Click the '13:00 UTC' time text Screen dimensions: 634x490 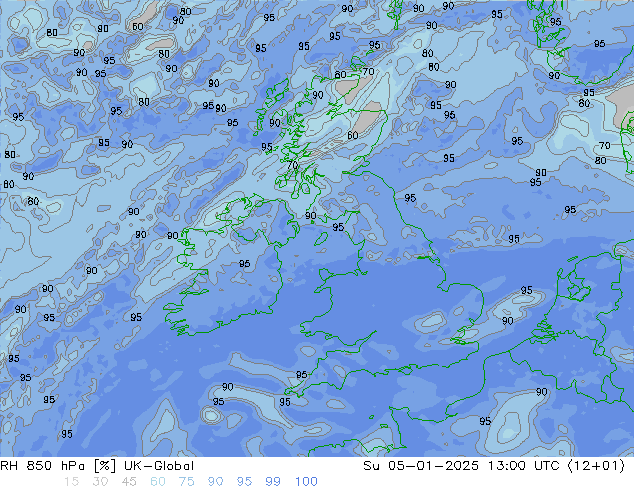524,466
